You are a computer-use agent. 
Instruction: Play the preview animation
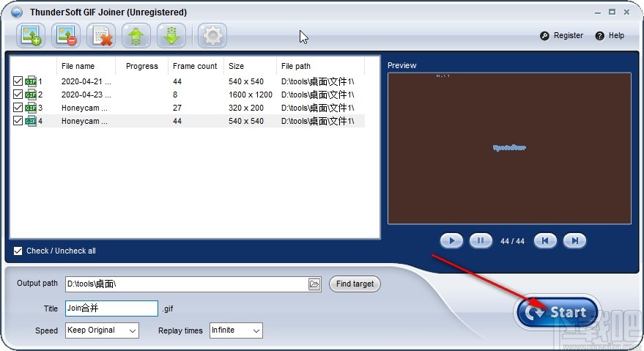click(451, 241)
